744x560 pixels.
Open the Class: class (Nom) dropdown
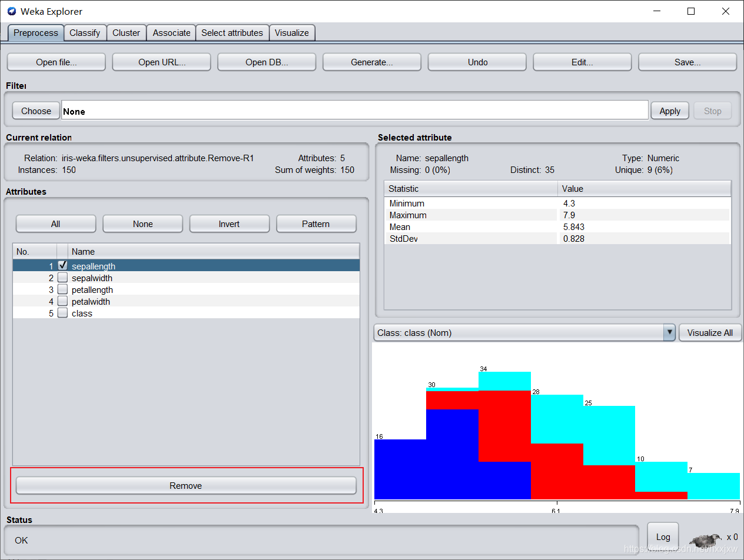[524, 332]
